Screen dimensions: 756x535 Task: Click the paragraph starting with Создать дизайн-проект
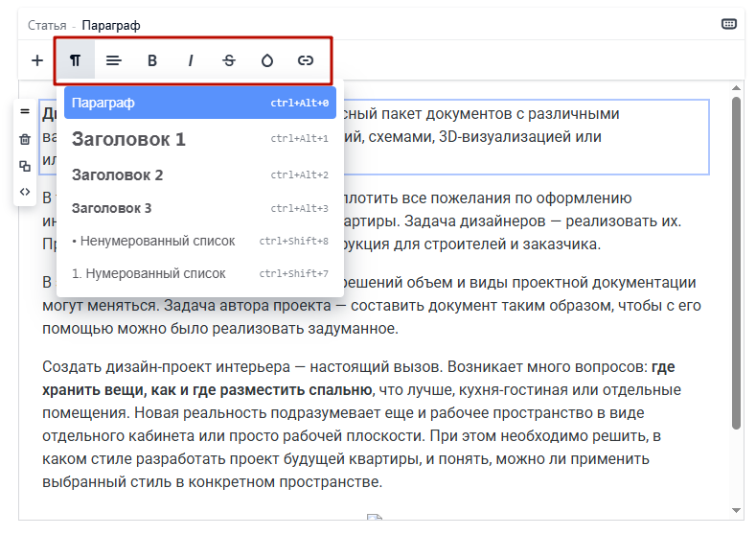click(x=364, y=424)
